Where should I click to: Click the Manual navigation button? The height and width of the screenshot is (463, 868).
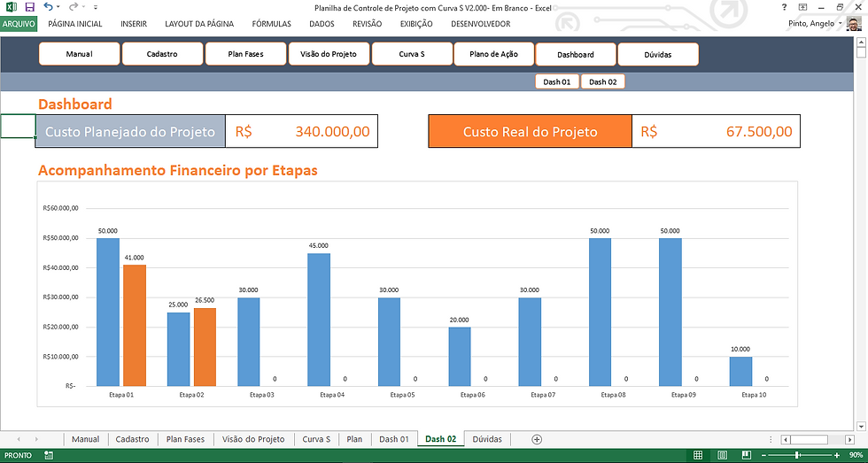point(79,54)
